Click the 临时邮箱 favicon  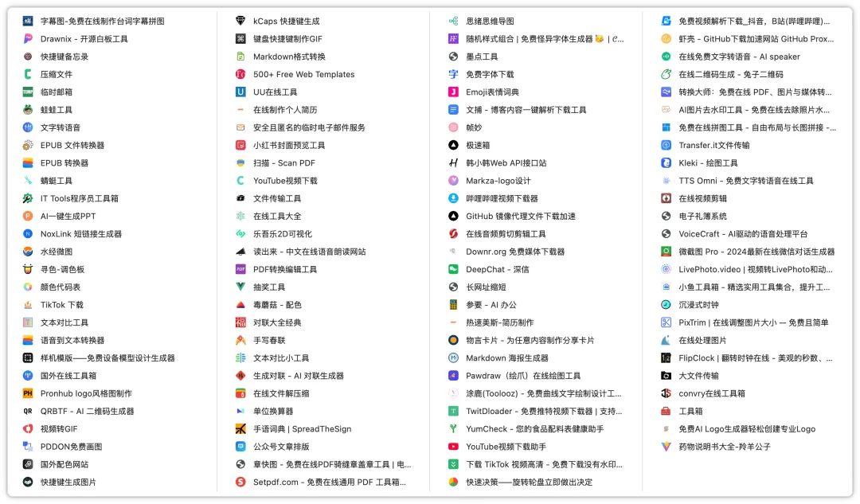[x=28, y=92]
